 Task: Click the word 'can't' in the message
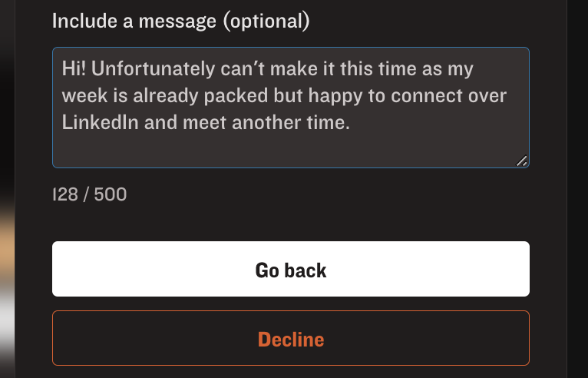pos(243,69)
